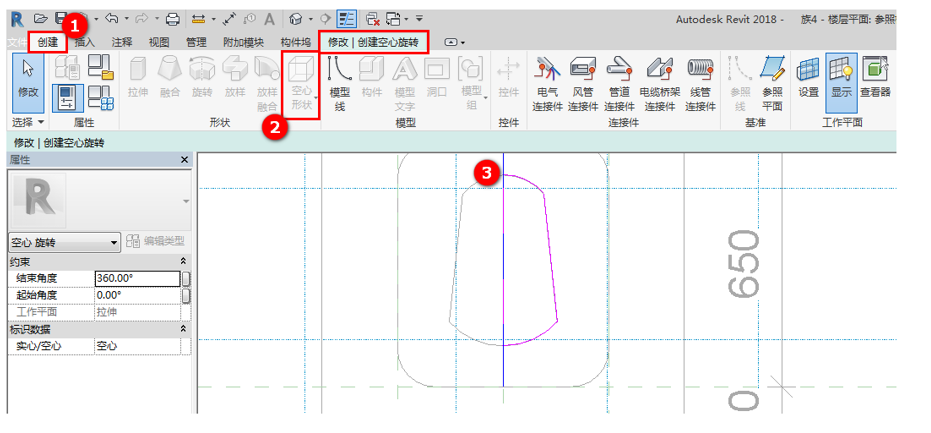Image resolution: width=931 pixels, height=433 pixels.
Task: Select the 洞口 opening tool
Action: (436, 77)
